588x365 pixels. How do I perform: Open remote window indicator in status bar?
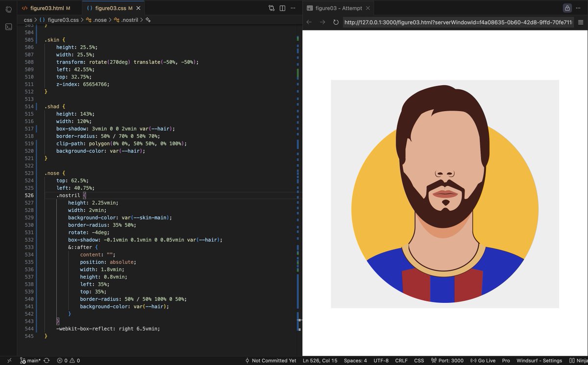click(8, 361)
